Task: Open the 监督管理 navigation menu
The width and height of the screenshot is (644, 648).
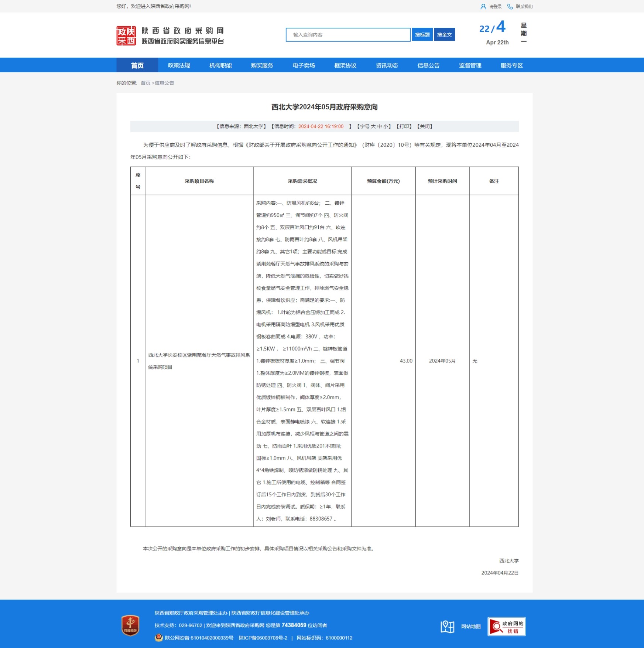Action: (x=470, y=65)
